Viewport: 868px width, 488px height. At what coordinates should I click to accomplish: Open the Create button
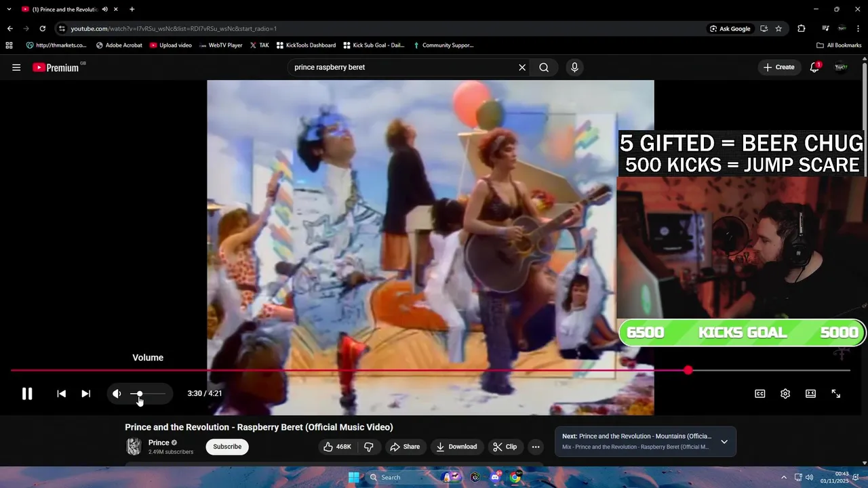coord(778,67)
